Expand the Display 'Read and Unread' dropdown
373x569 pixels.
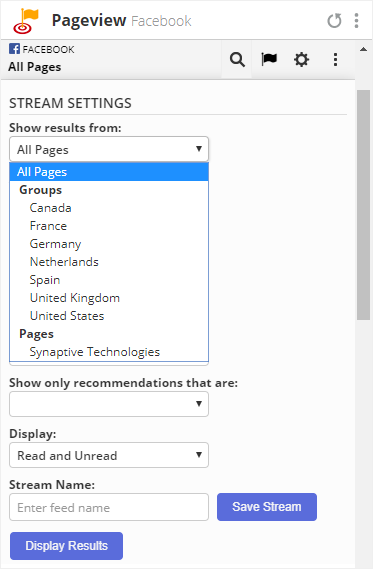(x=109, y=455)
